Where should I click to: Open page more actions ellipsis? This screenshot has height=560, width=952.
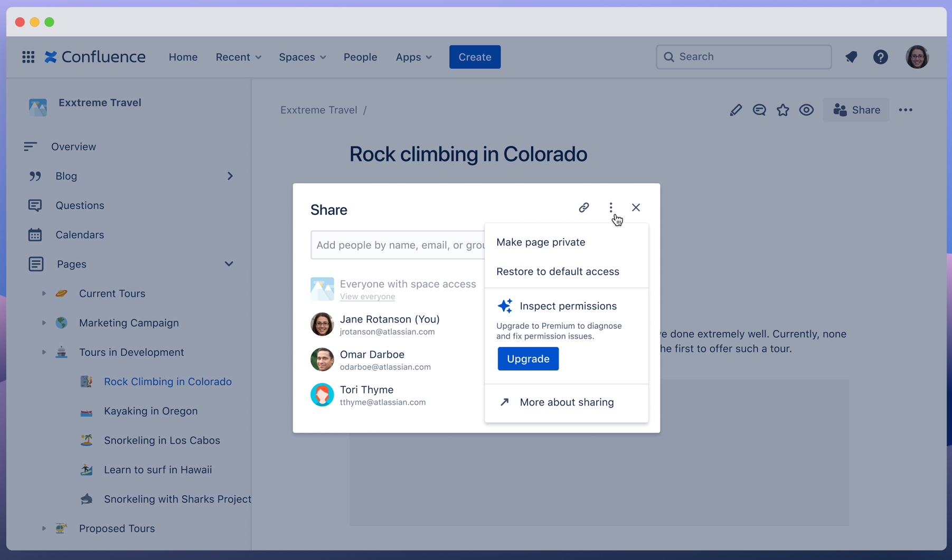906,110
